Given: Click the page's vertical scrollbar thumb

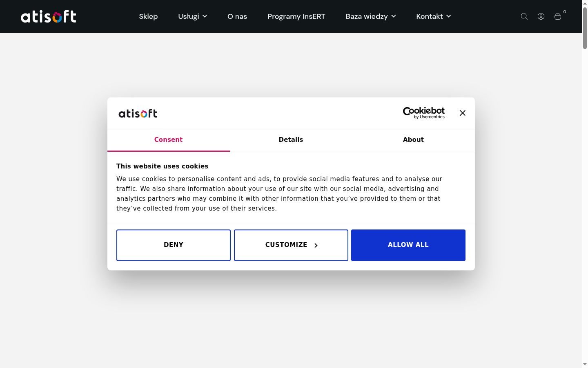Looking at the screenshot, I should (585, 28).
